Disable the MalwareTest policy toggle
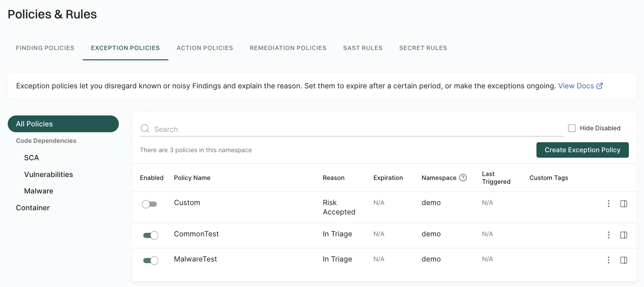Image resolution: width=644 pixels, height=287 pixels. point(151,261)
